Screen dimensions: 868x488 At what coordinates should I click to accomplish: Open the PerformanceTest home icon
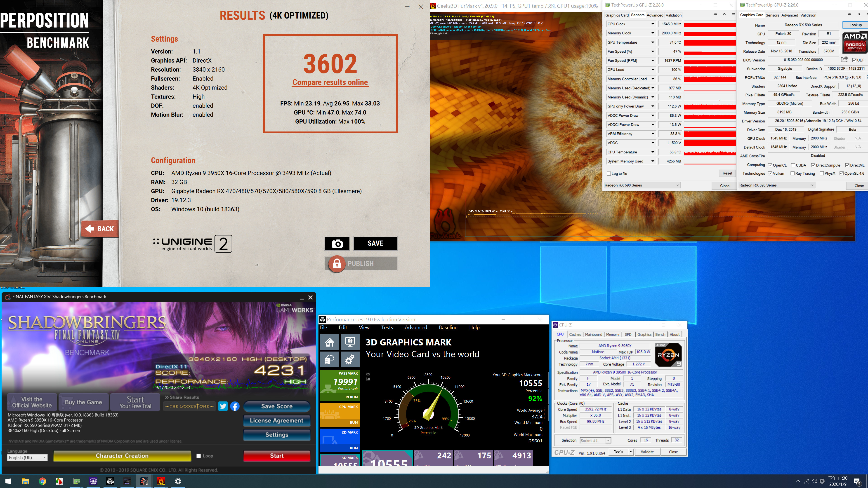tap(330, 342)
